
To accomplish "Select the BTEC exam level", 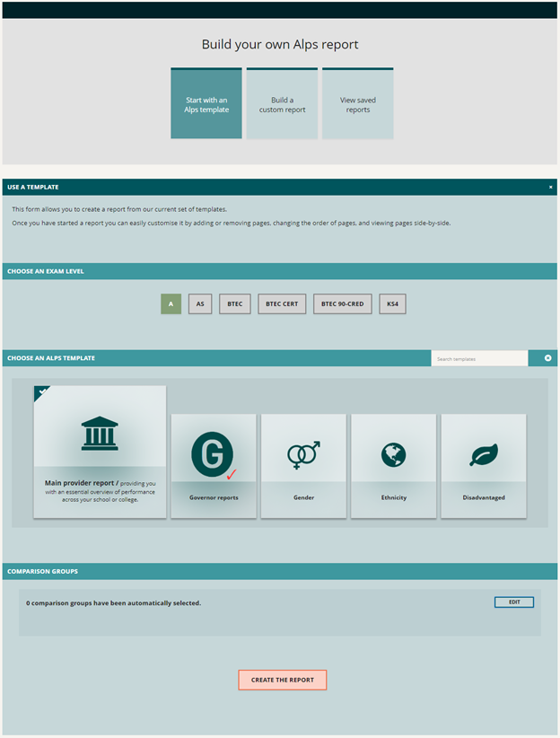I will pyautogui.click(x=235, y=304).
